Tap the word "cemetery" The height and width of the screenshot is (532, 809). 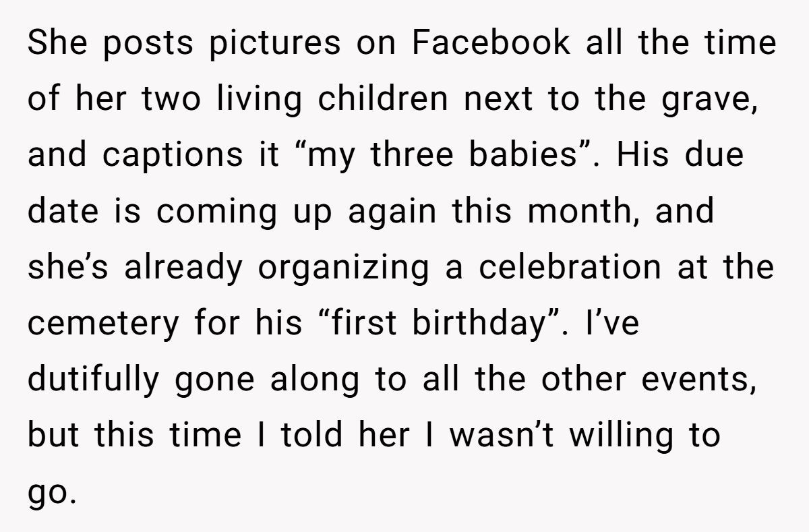[x=104, y=326]
